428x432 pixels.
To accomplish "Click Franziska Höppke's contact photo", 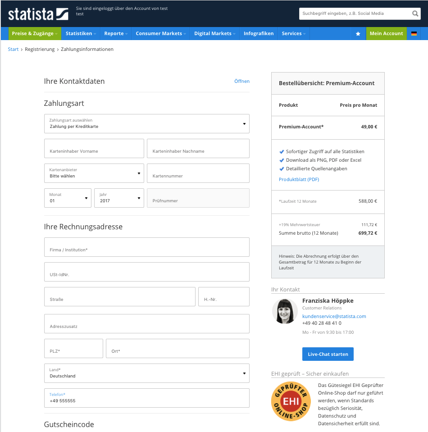I will tap(285, 311).
